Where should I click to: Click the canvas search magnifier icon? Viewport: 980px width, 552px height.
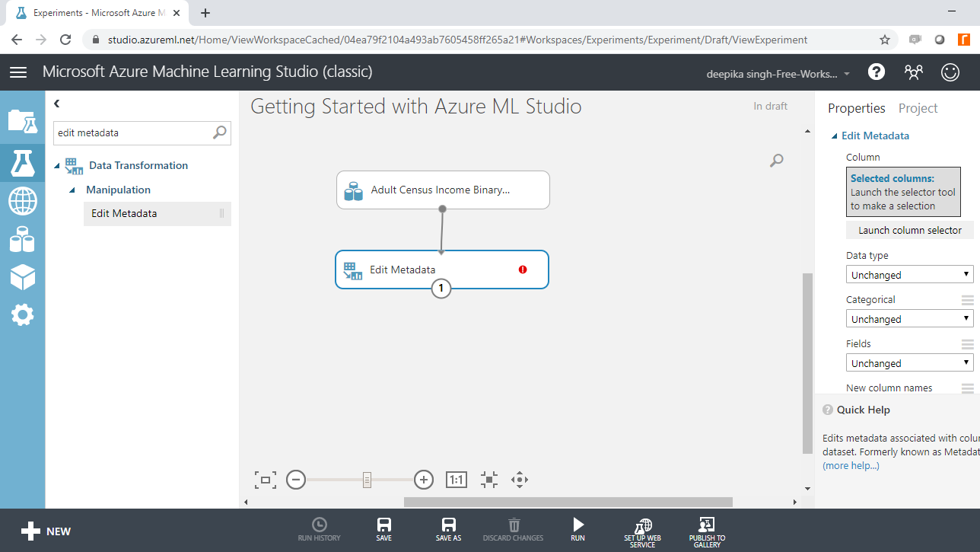(x=776, y=161)
